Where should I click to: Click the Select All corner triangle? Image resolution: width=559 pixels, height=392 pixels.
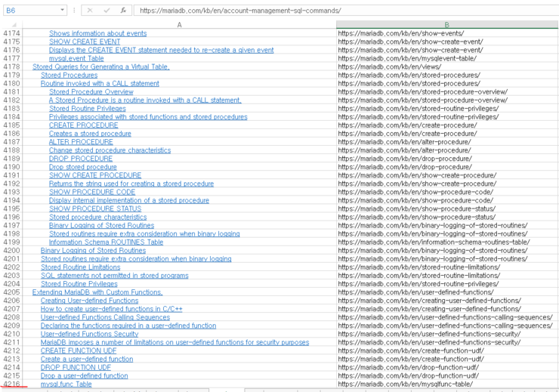(x=14, y=25)
